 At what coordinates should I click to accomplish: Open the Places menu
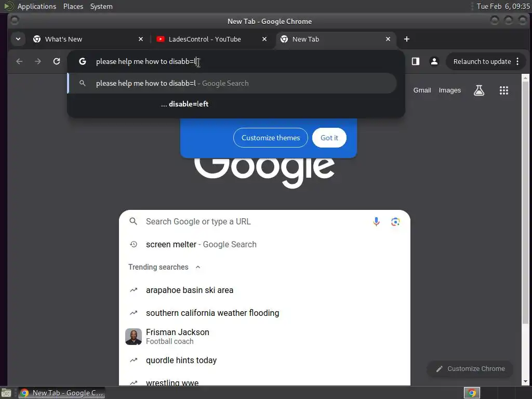click(x=73, y=6)
